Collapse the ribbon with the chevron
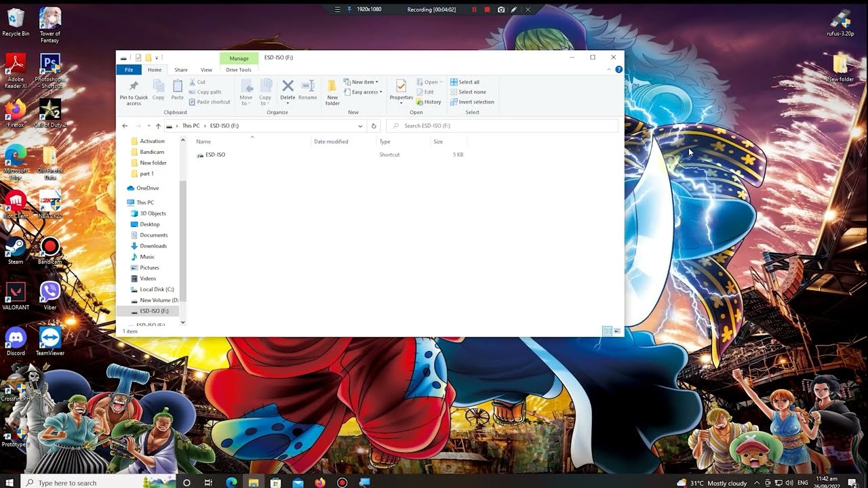Image resolution: width=868 pixels, height=488 pixels. 610,70
